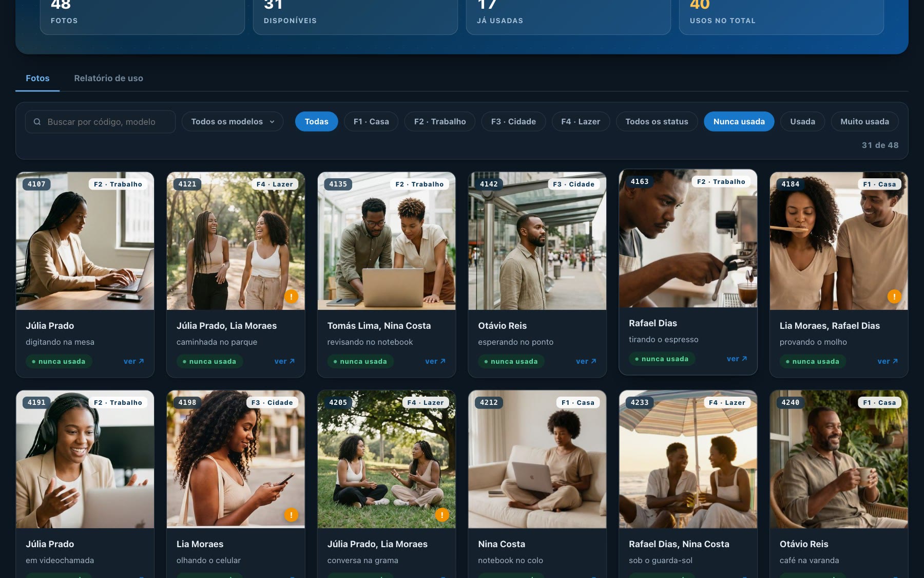Open ver link for Júlia Prado digitando na mesa
The height and width of the screenshot is (578, 924).
point(133,361)
